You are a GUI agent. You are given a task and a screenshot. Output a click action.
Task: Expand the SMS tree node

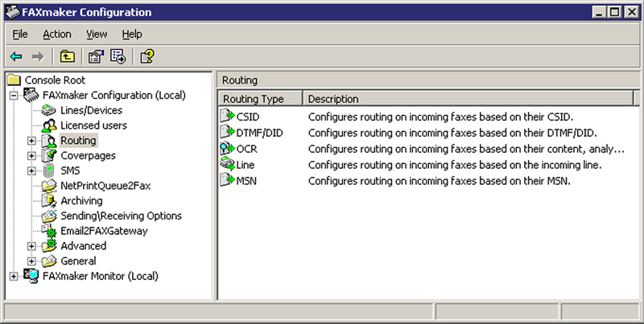point(31,171)
